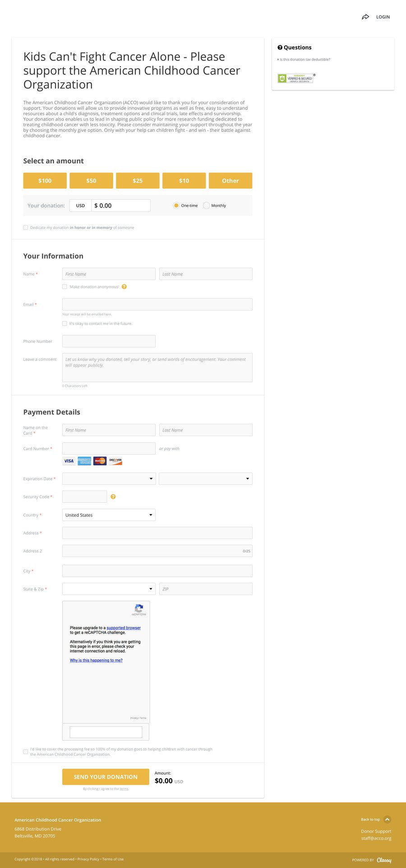Viewport: 406px width, 868px height.
Task: Click the Discover card icon
Action: coord(115,461)
